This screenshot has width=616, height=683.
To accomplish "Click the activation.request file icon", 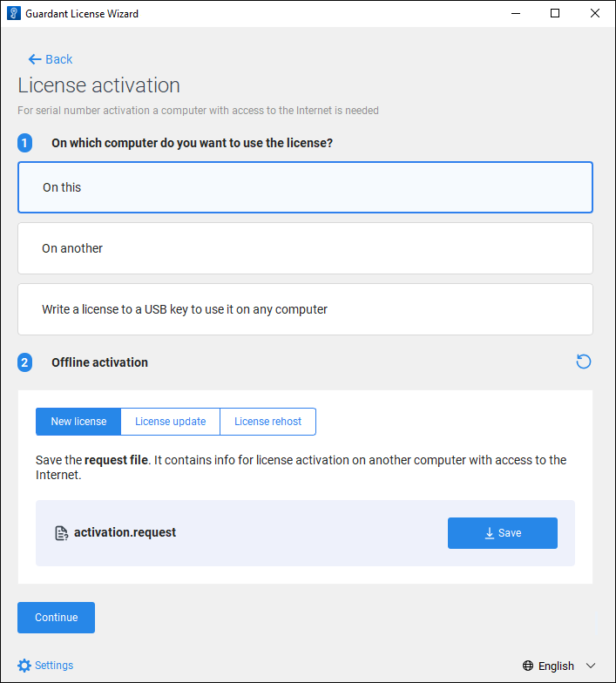I will pos(61,533).
